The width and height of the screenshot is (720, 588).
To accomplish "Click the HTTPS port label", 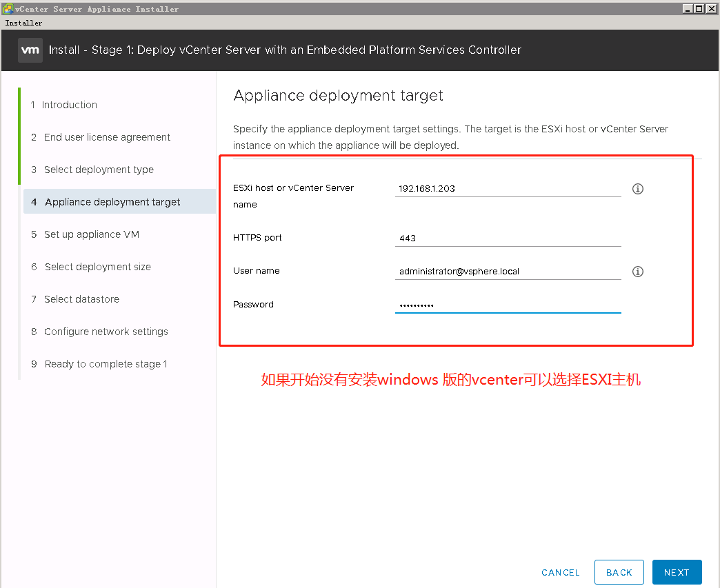I will 257,238.
